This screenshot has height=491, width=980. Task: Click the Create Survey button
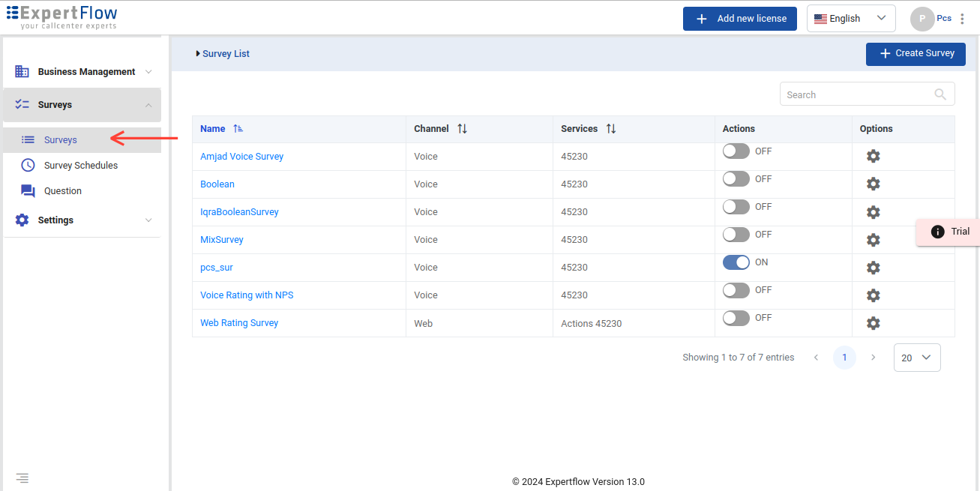point(916,54)
